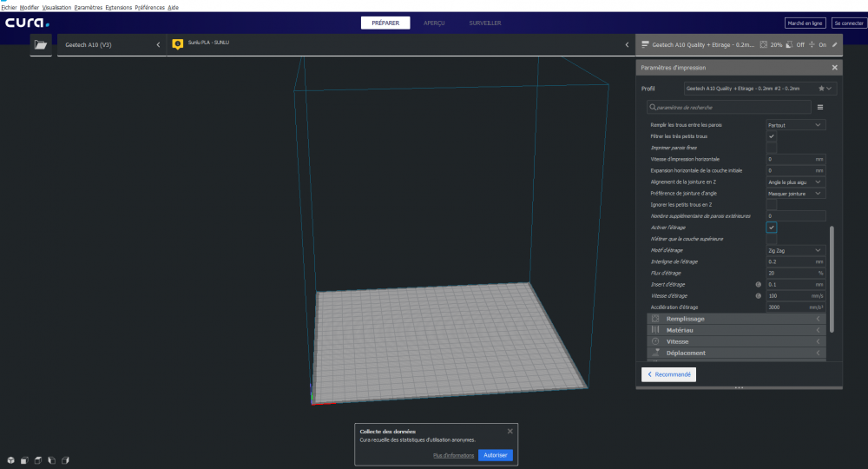Open the Paramètres menu

click(x=88, y=7)
